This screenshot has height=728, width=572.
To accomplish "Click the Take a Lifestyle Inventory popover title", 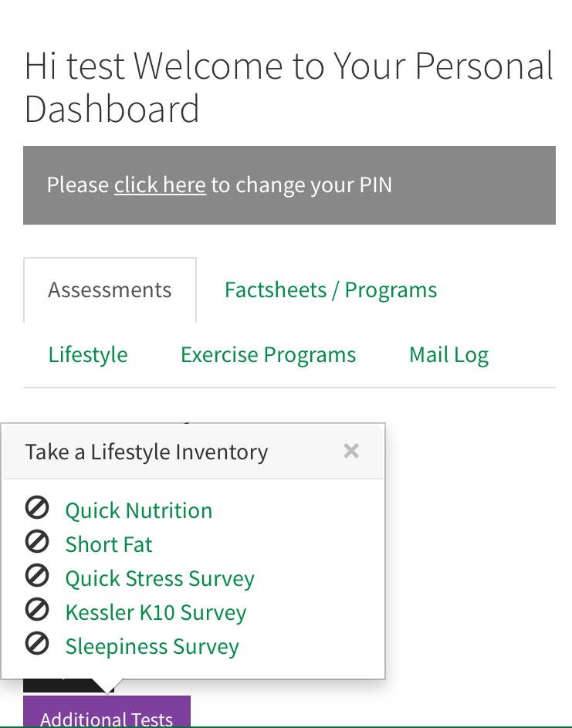I will [147, 452].
